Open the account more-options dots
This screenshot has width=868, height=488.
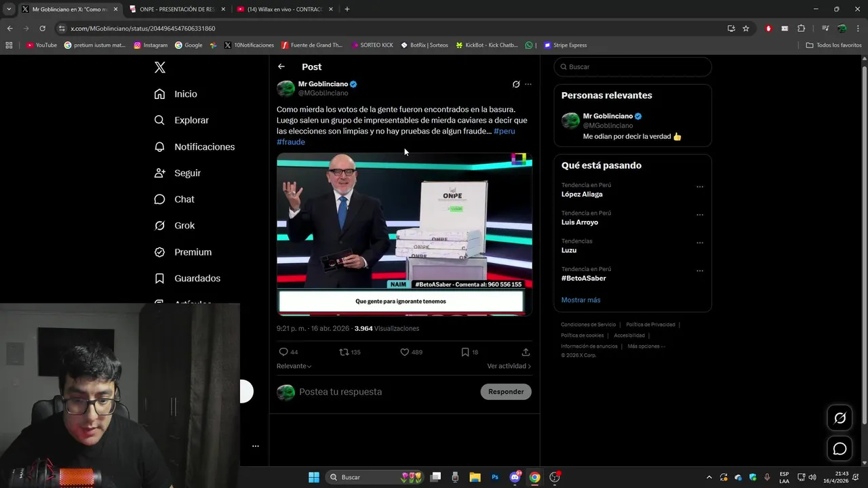(256, 446)
